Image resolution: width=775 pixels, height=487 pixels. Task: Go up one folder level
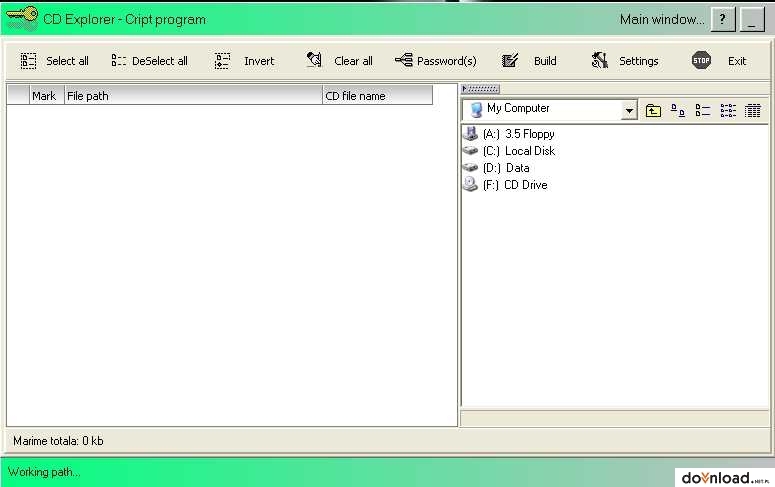[653, 110]
